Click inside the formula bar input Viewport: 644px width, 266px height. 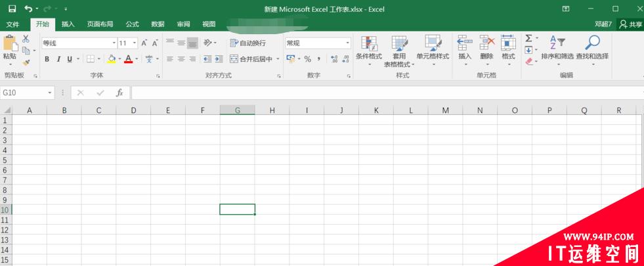tap(386, 93)
